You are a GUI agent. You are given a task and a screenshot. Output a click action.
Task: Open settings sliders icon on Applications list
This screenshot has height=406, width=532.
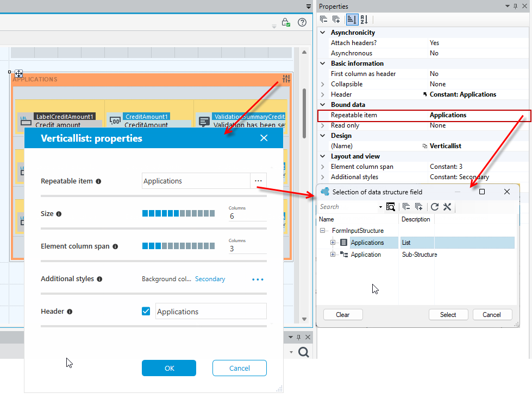tap(286, 79)
